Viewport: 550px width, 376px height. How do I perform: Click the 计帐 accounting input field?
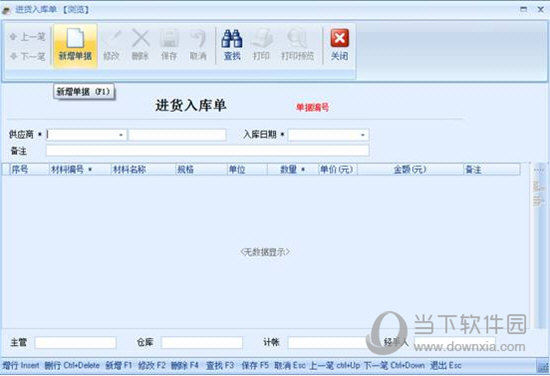(x=327, y=342)
